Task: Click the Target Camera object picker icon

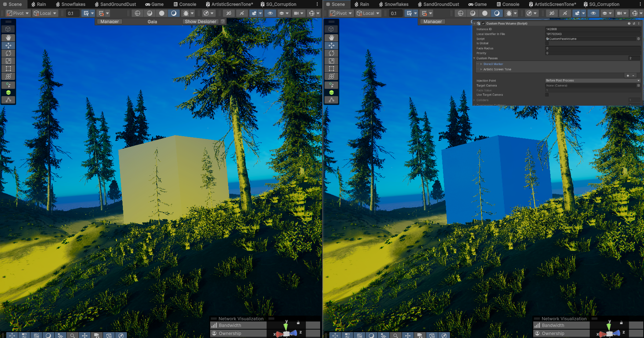Action: tap(638, 86)
